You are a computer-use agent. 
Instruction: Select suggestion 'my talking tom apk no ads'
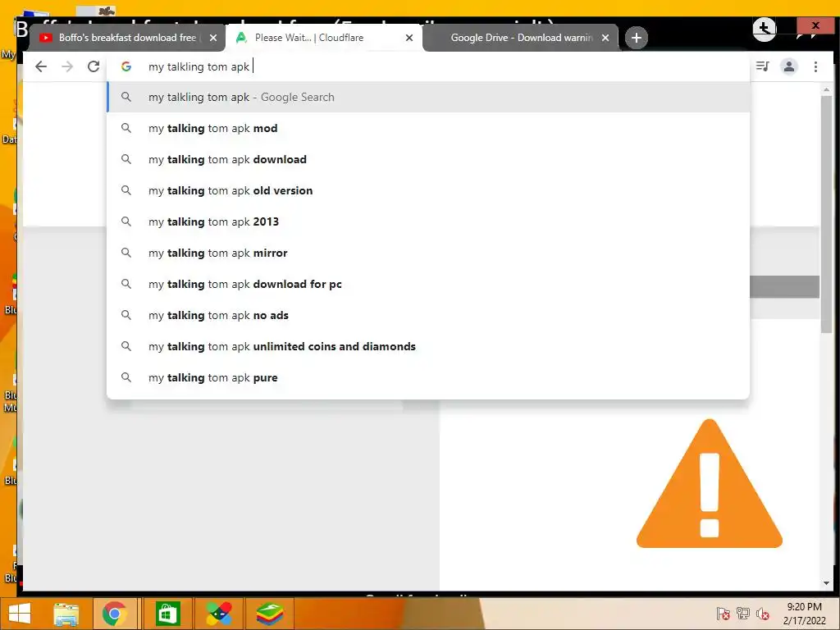(x=428, y=315)
